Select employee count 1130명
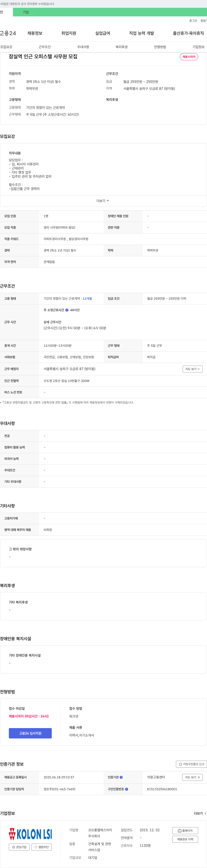Viewport: 207px width, 868px height. [145, 846]
